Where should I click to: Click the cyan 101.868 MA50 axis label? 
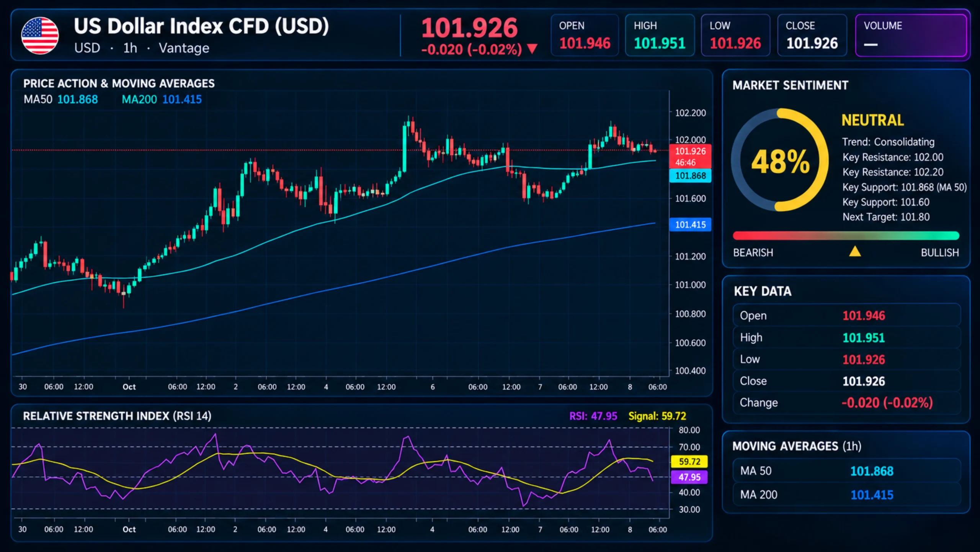click(x=690, y=176)
